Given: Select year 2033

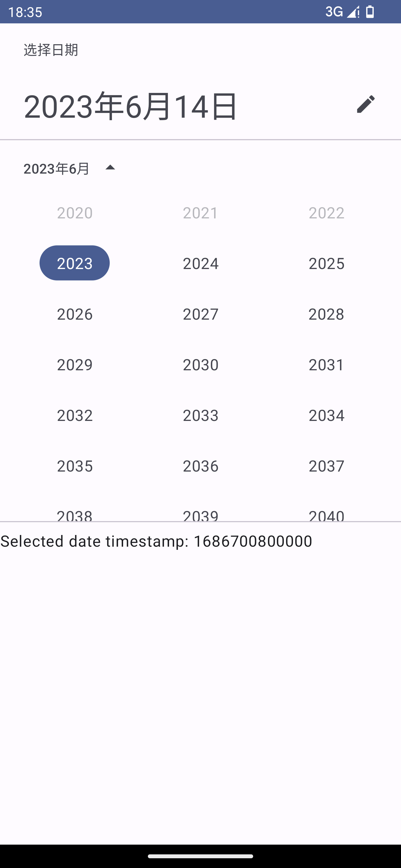Looking at the screenshot, I should 201,415.
